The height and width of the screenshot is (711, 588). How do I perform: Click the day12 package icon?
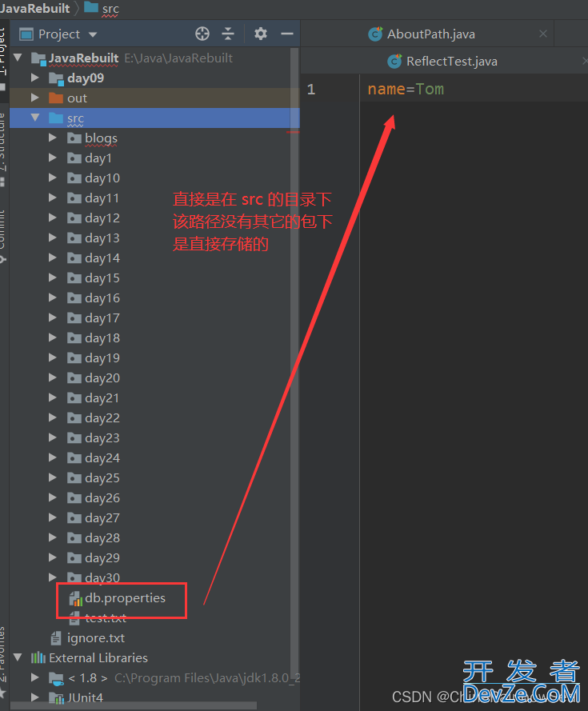(74, 218)
